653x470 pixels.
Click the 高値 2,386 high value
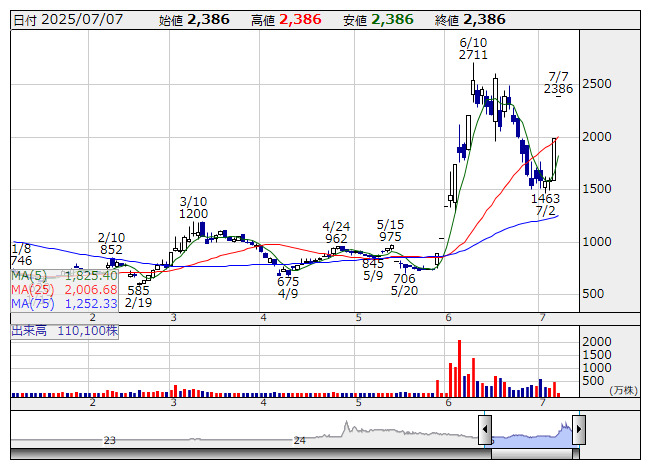click(x=286, y=20)
